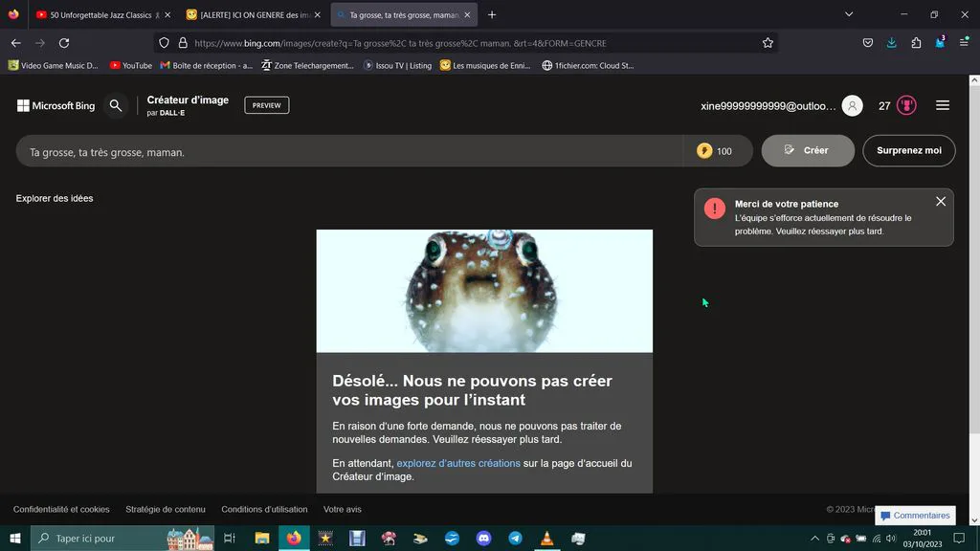Focus the image prompt text field
Image resolution: width=980 pixels, height=551 pixels.
[350, 151]
